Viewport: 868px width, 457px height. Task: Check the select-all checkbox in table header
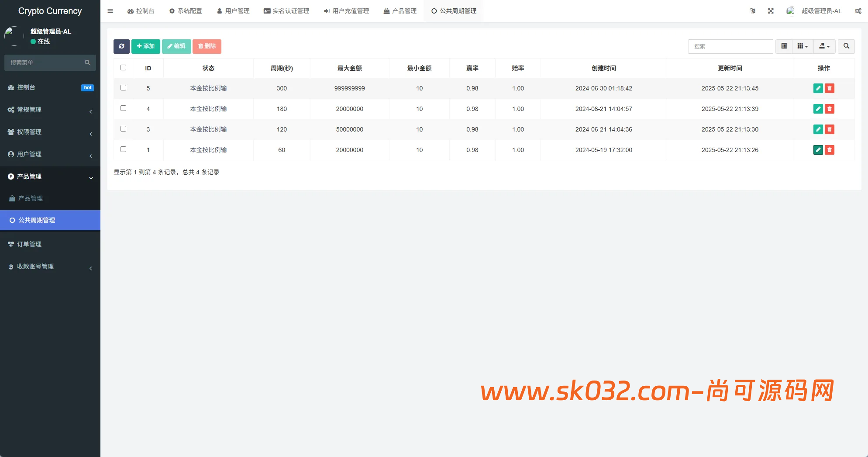[123, 68]
